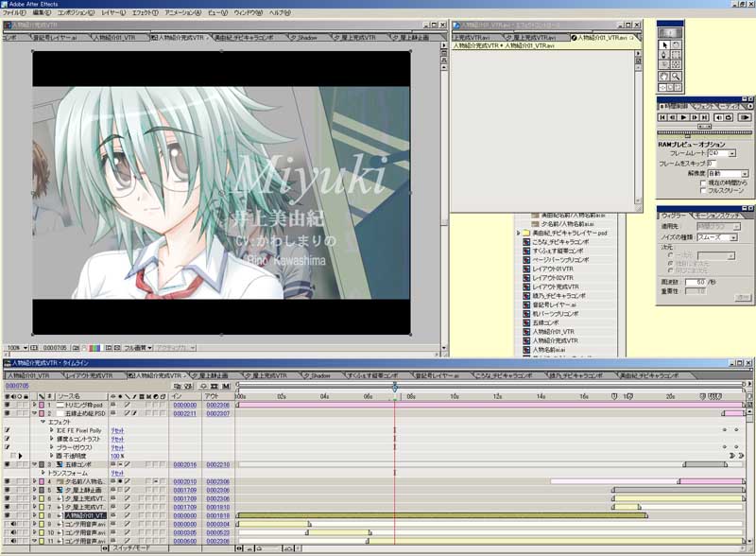
Task: Select レイアウト01VTR in project panel
Action: (x=552, y=269)
